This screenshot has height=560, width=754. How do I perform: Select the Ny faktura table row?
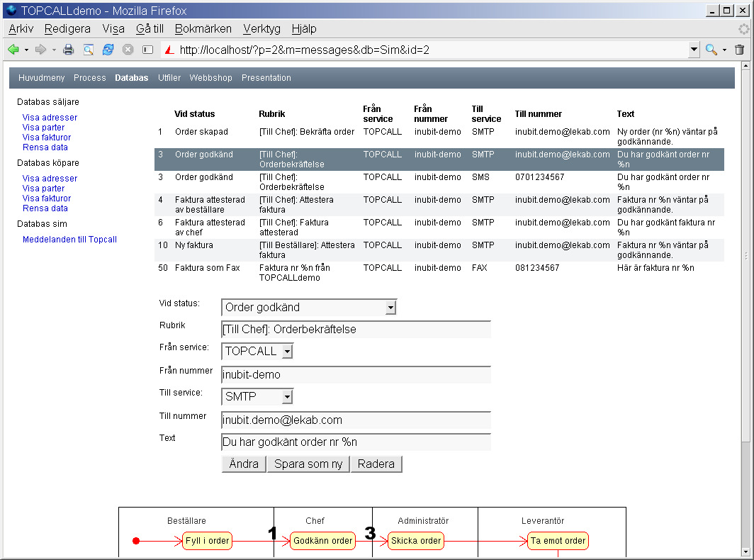[439, 250]
